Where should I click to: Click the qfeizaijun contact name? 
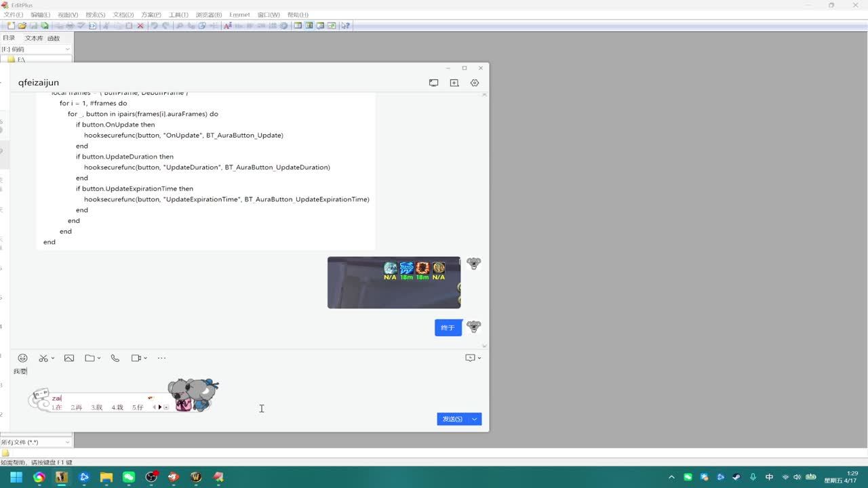tap(39, 83)
